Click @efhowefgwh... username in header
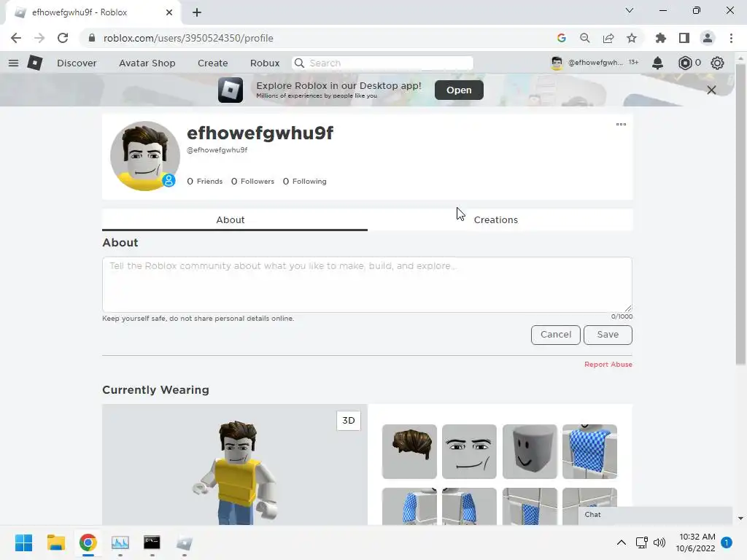The height and width of the screenshot is (560, 747). (x=595, y=63)
